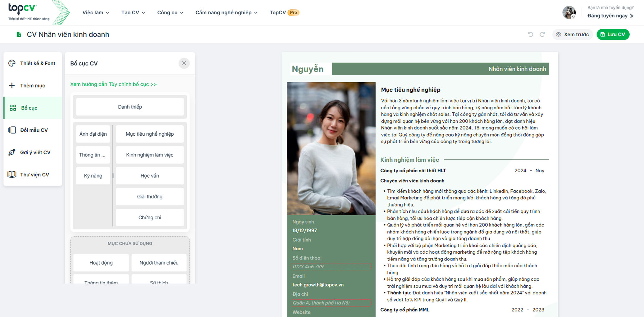
Task: Expand the Việc làm dropdown menu
Action: pos(96,12)
